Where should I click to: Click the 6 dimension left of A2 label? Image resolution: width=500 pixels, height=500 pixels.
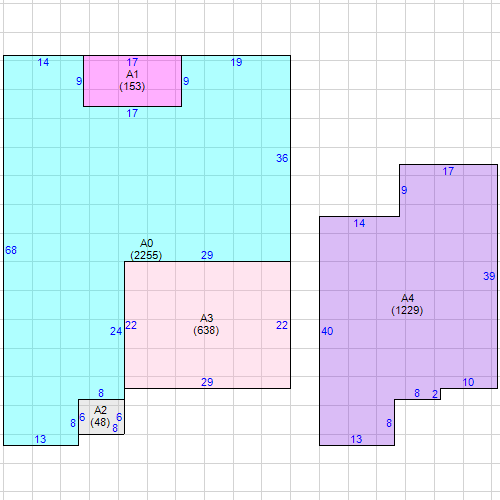82,417
